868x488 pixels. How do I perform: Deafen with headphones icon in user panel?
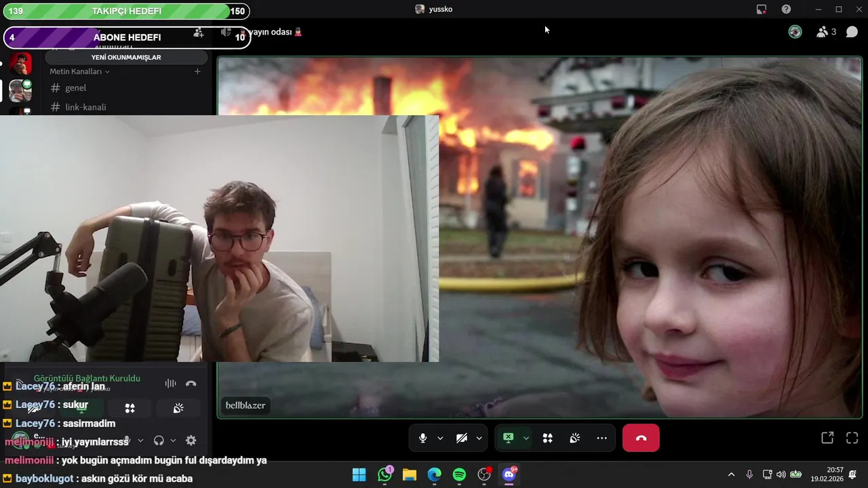point(159,441)
